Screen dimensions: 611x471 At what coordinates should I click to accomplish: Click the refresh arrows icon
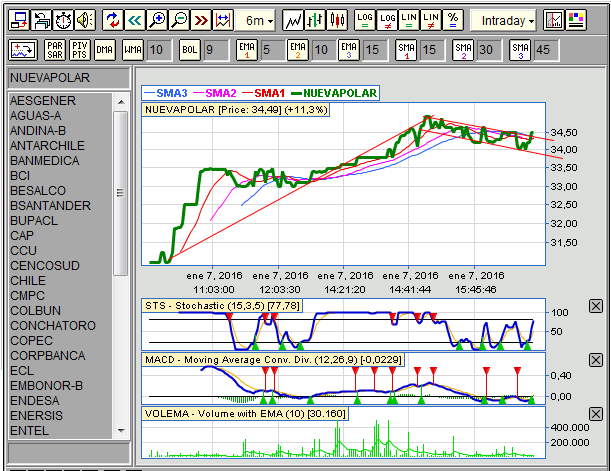coord(113,20)
